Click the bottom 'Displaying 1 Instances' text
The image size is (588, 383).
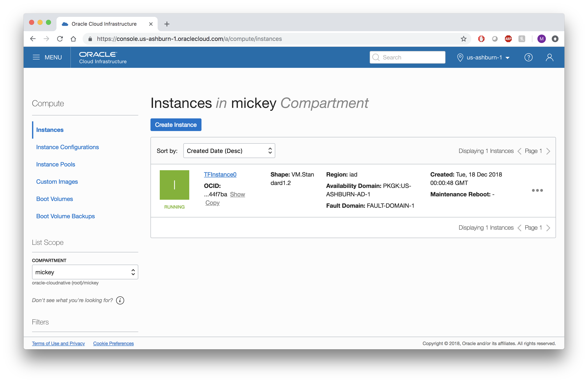coord(486,228)
